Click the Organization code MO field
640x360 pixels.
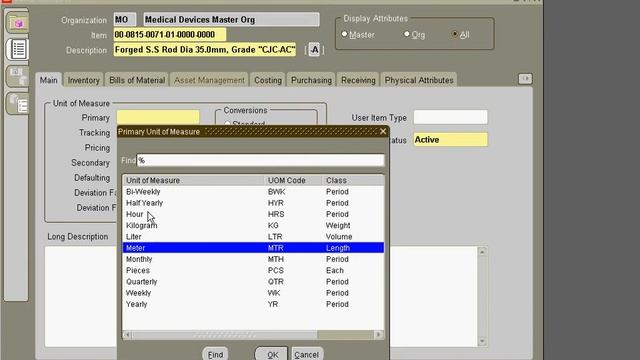pyautogui.click(x=125, y=20)
